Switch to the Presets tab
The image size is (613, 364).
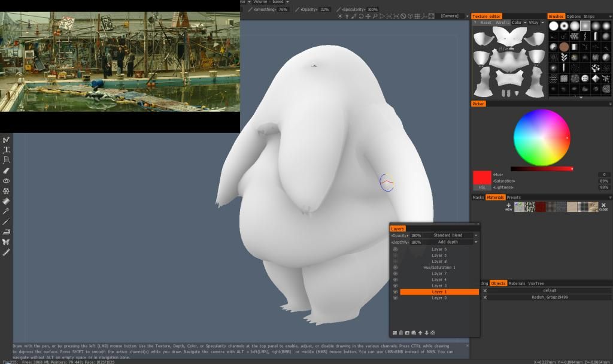tap(514, 198)
